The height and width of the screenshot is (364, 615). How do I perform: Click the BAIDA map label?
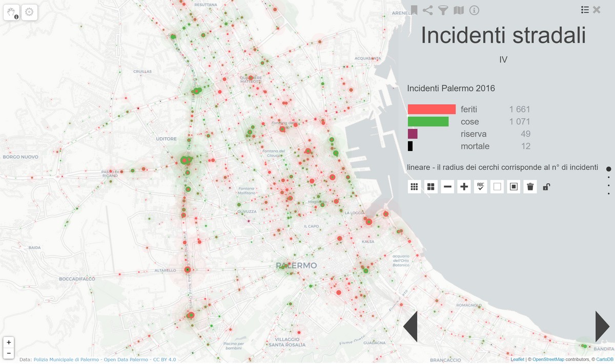click(x=35, y=248)
